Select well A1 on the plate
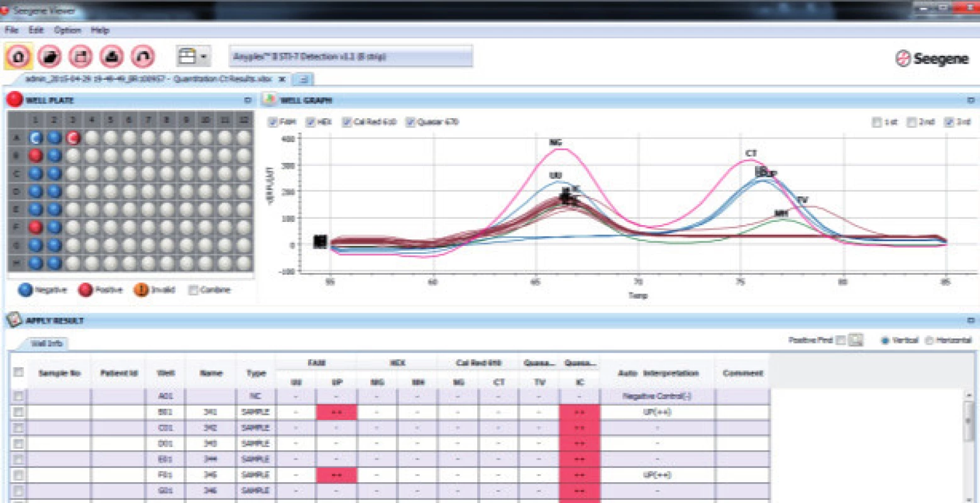Image resolution: width=980 pixels, height=503 pixels. point(36,138)
